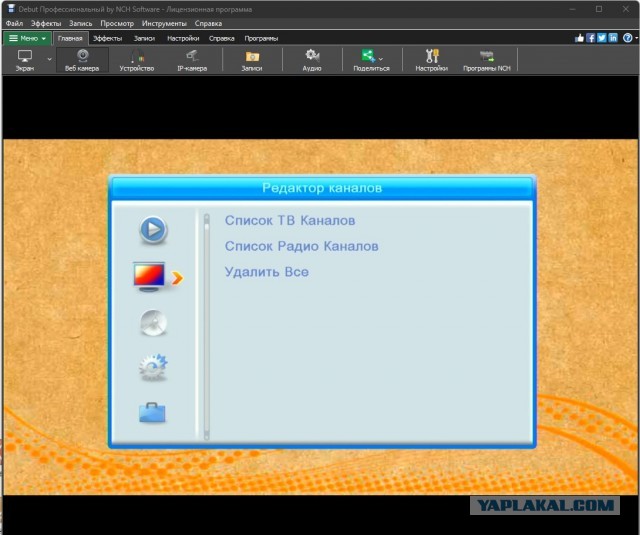Screen dimensions: 640x535
Task: Select the IP-камера source
Action: coord(192,60)
